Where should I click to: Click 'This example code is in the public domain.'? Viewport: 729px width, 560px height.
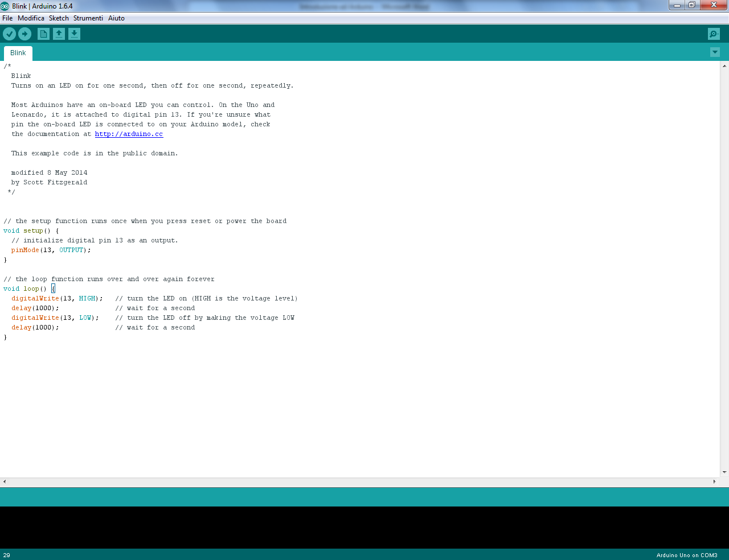(95, 154)
